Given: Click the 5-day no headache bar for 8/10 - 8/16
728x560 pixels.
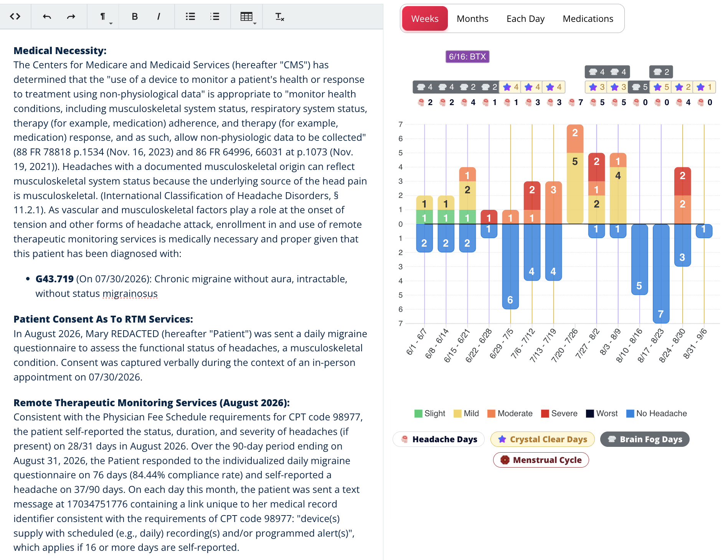Looking at the screenshot, I should (639, 259).
